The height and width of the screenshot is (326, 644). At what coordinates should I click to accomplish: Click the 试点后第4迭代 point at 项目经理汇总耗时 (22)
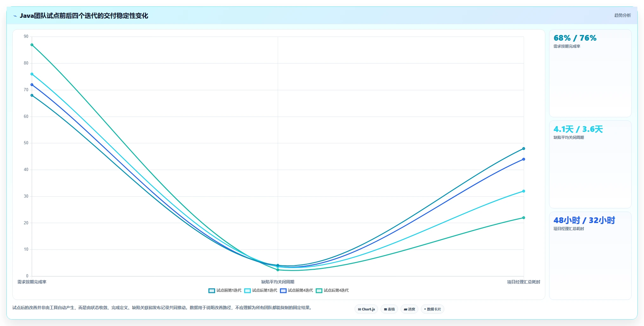coord(524,218)
